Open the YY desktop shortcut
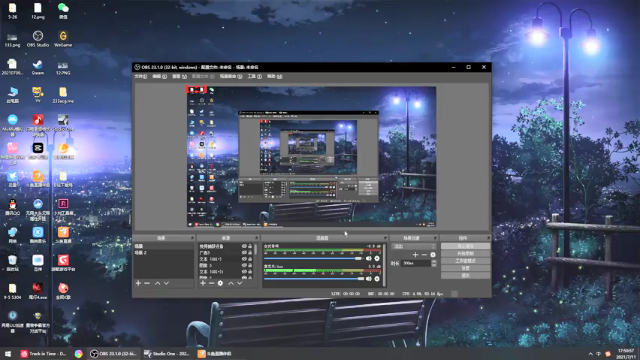Screen dimensions: 640x360 (x=38, y=95)
